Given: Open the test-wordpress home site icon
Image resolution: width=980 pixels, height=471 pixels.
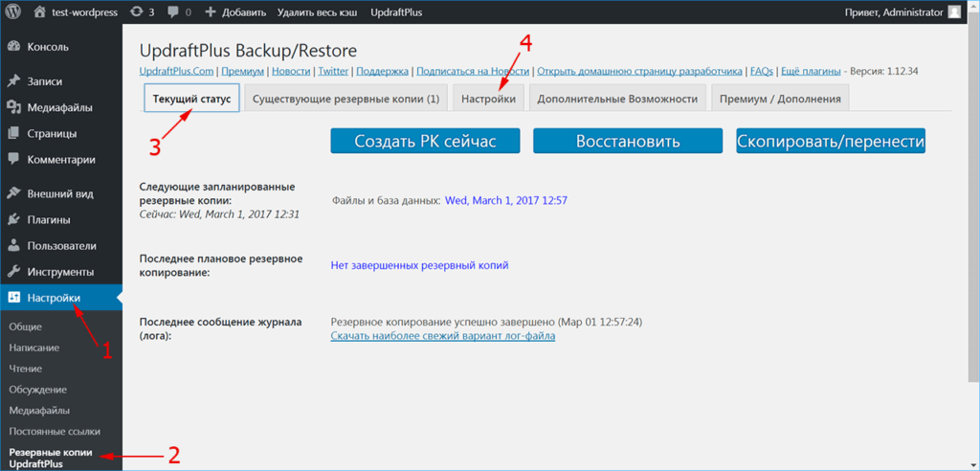Looking at the screenshot, I should (40, 11).
